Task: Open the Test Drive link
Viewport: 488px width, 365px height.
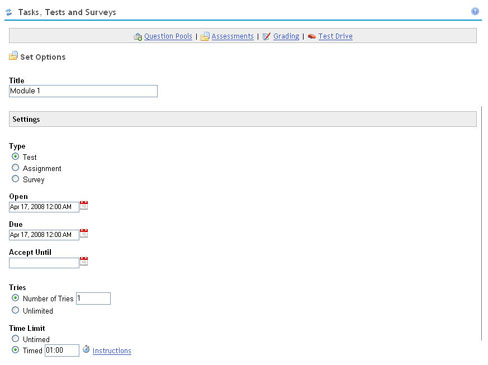Action: click(335, 36)
